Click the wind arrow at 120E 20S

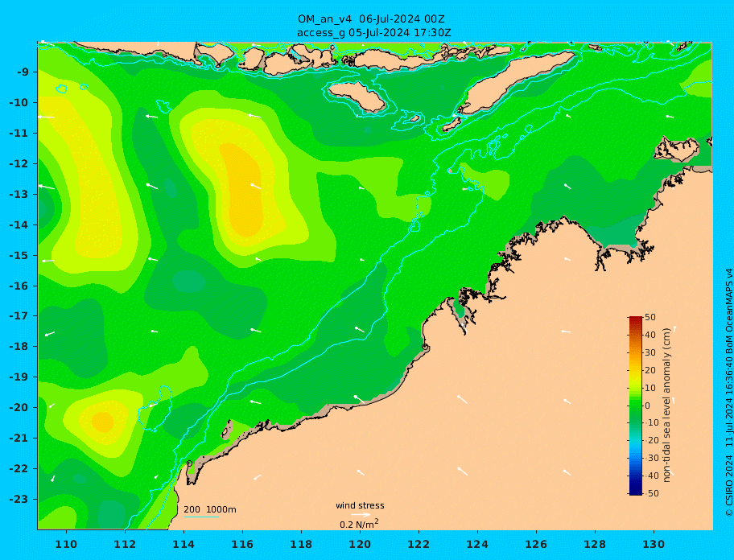pyautogui.click(x=359, y=399)
